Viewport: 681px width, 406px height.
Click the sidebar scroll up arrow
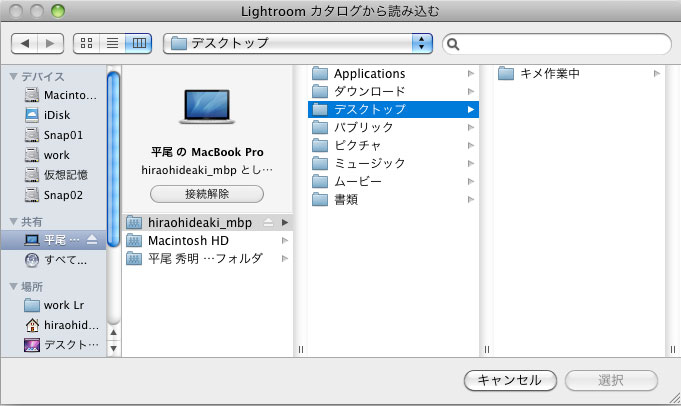pos(113,333)
